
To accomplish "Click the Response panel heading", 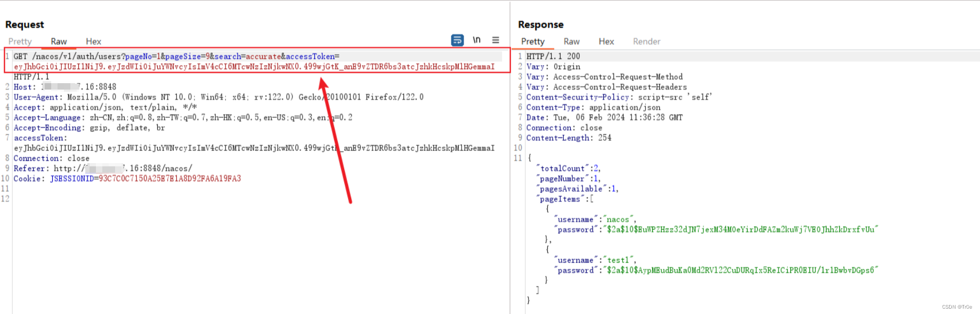I will pyautogui.click(x=540, y=25).
